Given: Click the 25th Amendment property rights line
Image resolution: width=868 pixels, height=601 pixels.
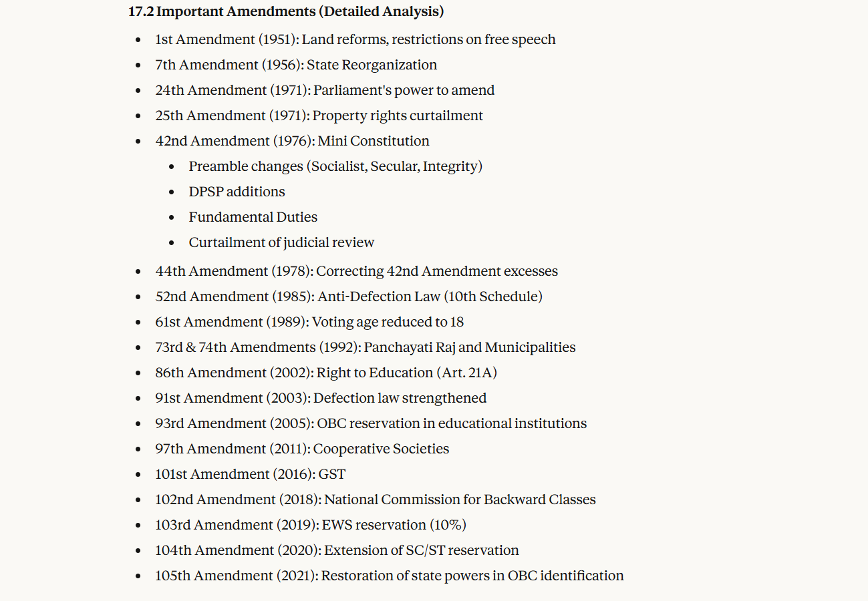Looking at the screenshot, I should pyautogui.click(x=319, y=116).
